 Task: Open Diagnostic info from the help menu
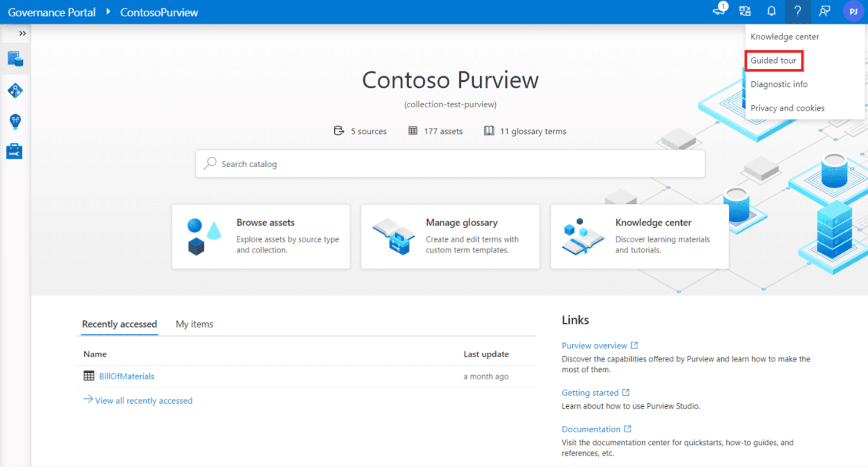(x=779, y=84)
